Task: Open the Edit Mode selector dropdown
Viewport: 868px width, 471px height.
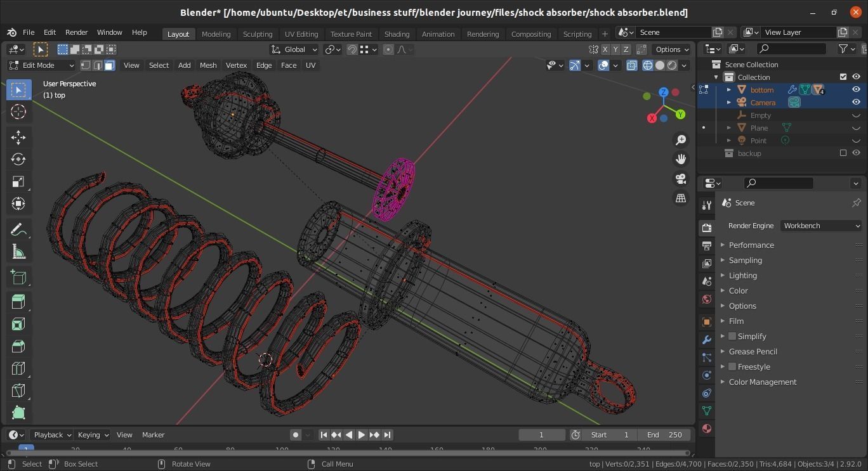Action: pos(41,65)
